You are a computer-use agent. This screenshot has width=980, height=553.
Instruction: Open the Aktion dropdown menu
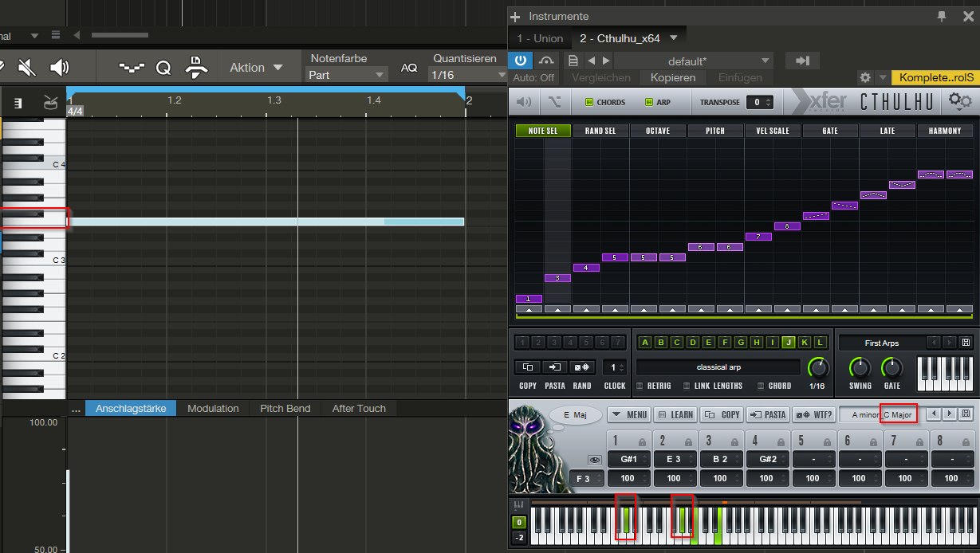255,68
